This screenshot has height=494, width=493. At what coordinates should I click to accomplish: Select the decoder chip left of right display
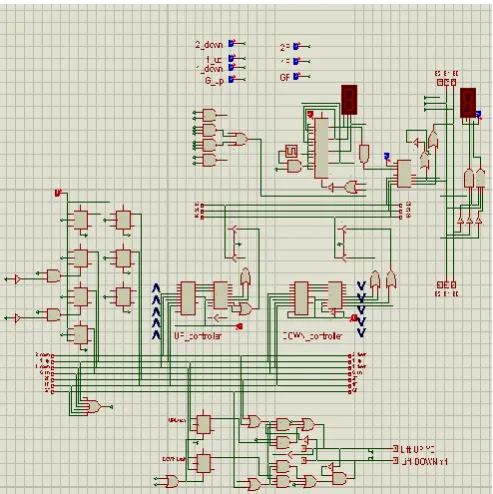pyautogui.click(x=404, y=174)
